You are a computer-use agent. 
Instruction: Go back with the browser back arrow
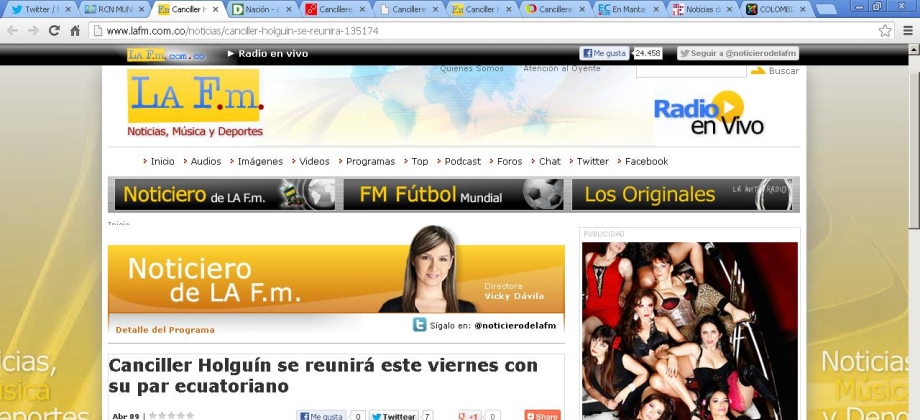tap(12, 31)
